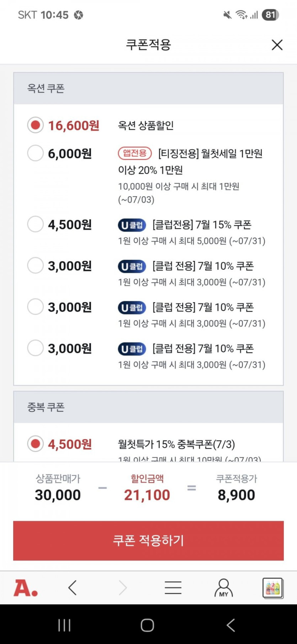Viewport: 297px width, 644px height.
Task: Pick the second 3,000원 club coupon
Action: (35, 307)
